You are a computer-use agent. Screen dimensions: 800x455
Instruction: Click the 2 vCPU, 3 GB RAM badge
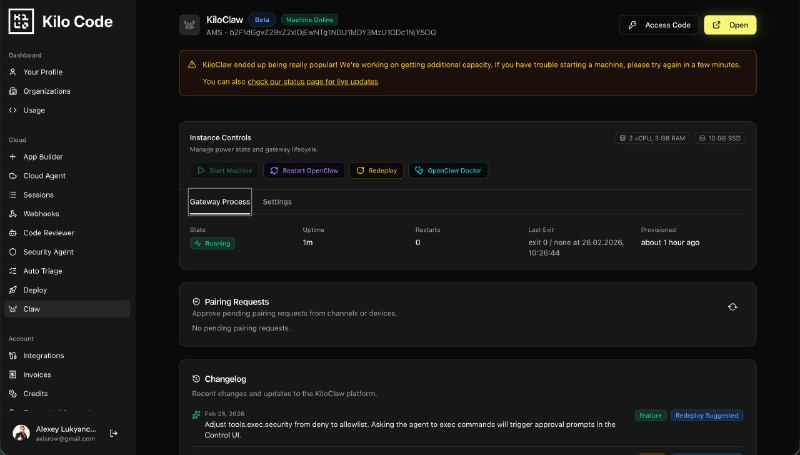pos(653,138)
